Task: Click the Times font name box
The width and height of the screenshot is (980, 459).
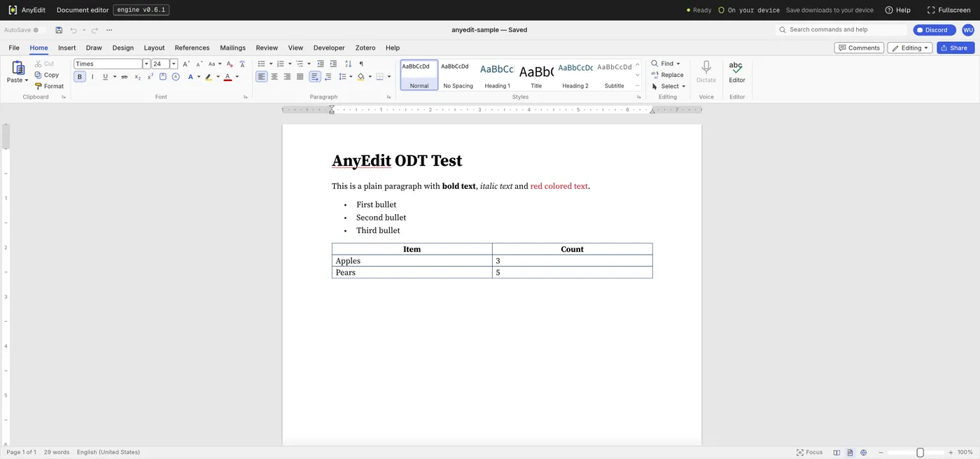Action: coord(108,64)
